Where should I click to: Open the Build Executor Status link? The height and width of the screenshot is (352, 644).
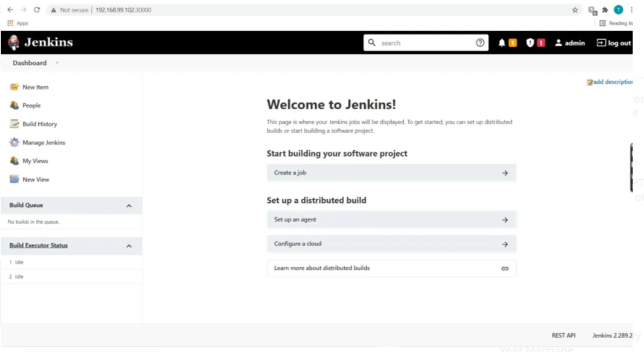39,245
